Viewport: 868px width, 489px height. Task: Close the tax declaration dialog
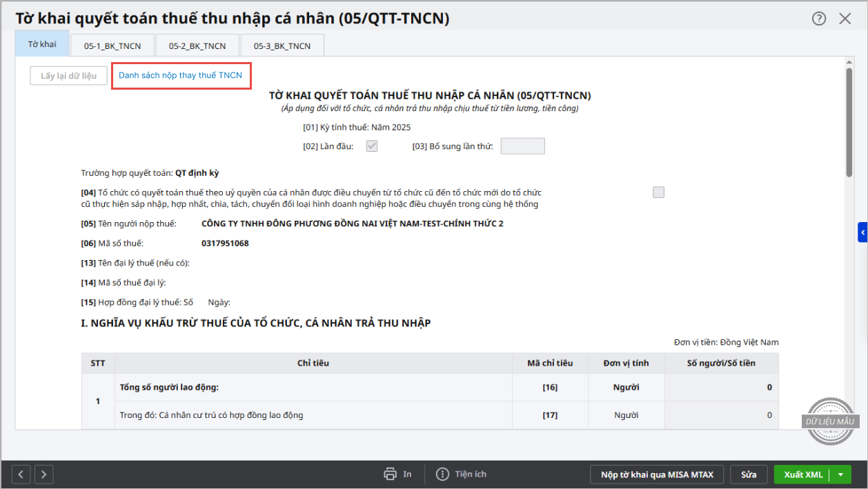coord(845,19)
